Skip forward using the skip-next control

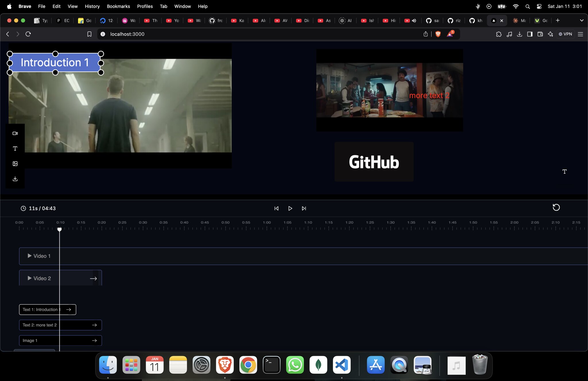(x=304, y=208)
